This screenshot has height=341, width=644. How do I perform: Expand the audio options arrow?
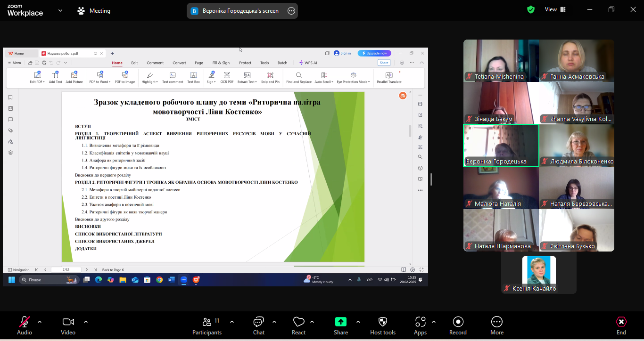[40, 322]
